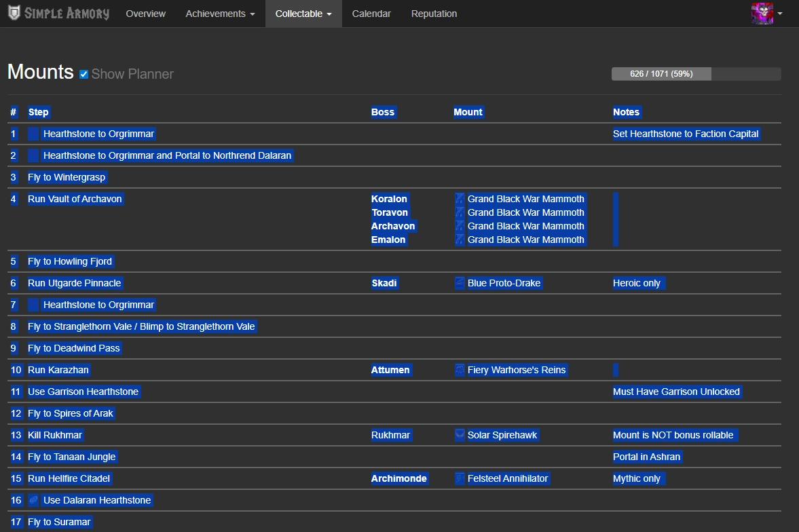Click the Step column header
Viewport: 799px width, 532px height.
(38, 112)
